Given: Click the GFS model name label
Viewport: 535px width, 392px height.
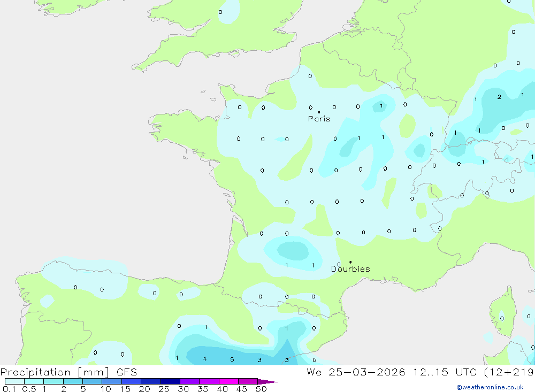Looking at the screenshot, I should pos(127,372).
